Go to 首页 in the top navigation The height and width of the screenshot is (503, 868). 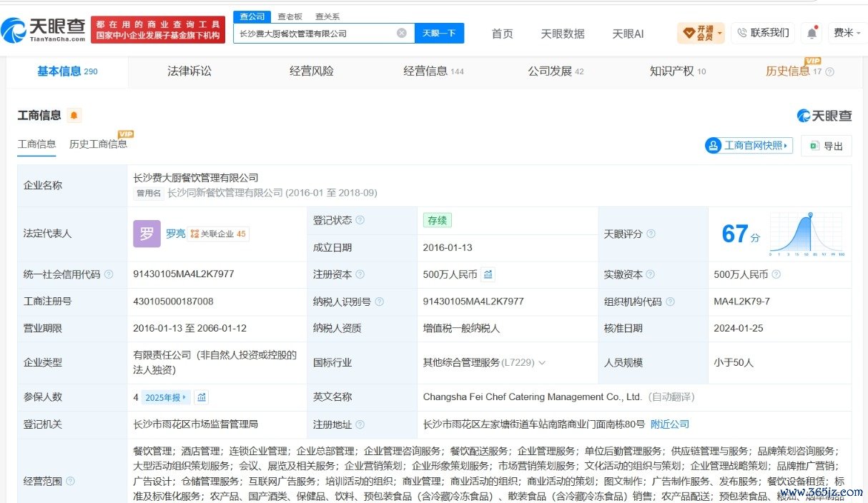(502, 33)
